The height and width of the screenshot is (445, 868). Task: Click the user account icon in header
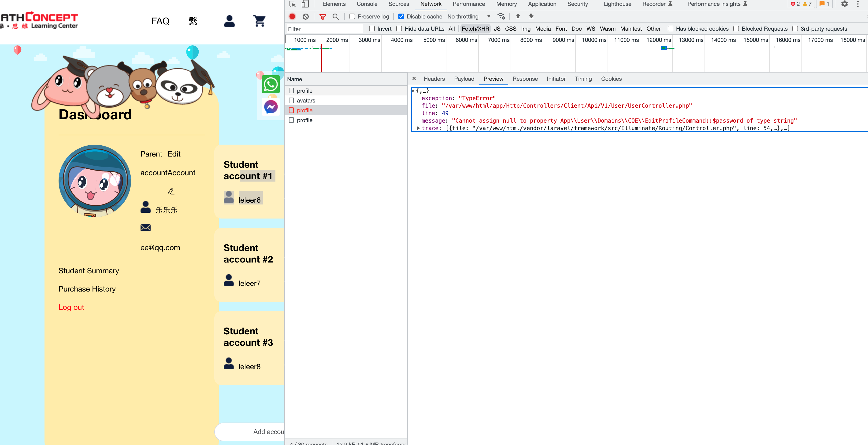(230, 21)
